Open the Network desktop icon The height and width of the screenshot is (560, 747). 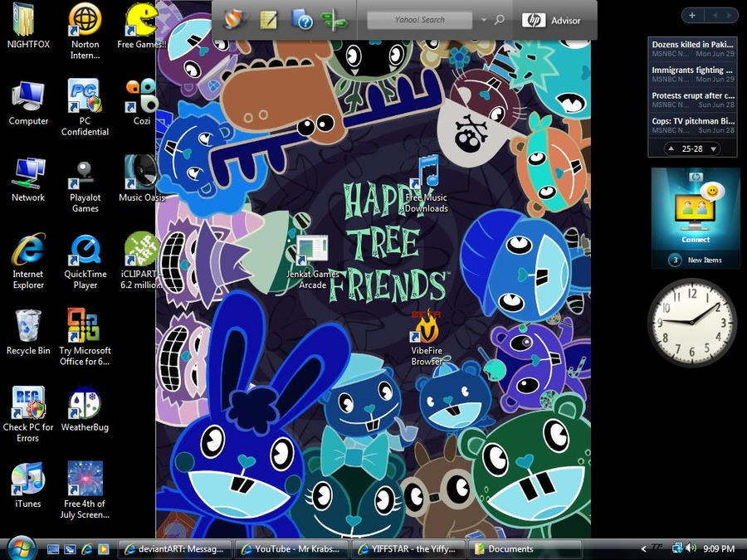[28, 179]
